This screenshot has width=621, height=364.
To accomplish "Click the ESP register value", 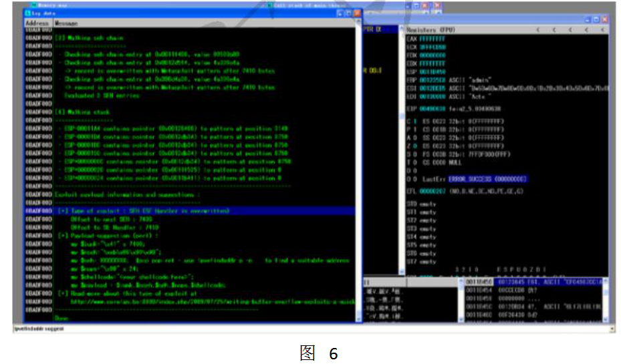I will 432,72.
